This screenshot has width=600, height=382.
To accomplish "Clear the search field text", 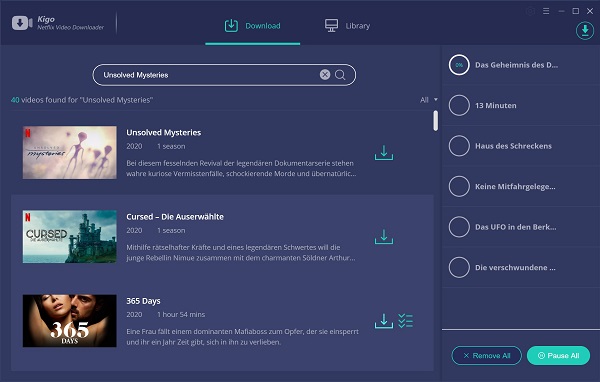I will (x=325, y=75).
